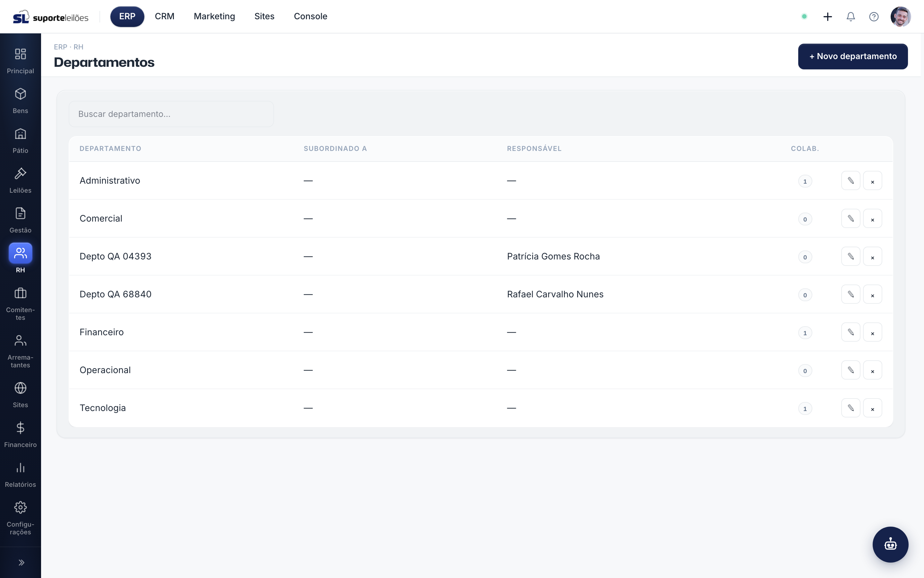Open the Console tab
The width and height of the screenshot is (924, 578).
click(x=311, y=16)
